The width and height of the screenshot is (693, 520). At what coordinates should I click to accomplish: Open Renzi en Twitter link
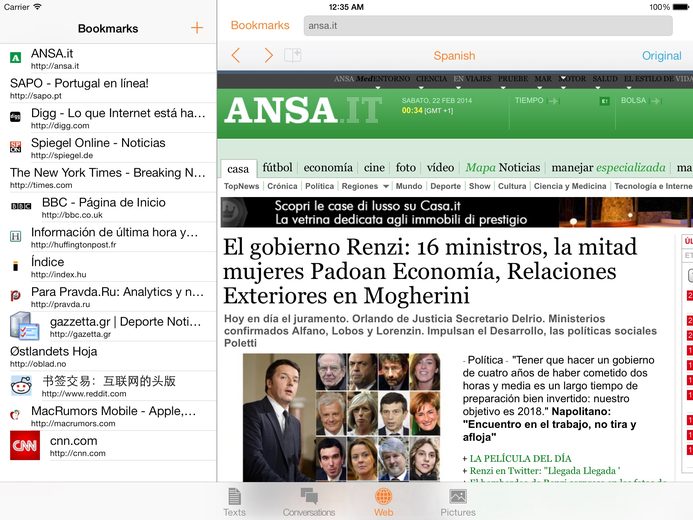(x=544, y=471)
